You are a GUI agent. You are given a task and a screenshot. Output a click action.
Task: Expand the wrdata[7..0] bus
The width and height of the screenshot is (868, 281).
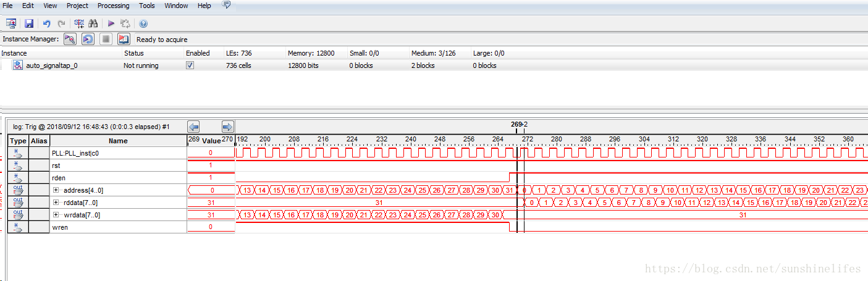(56, 215)
